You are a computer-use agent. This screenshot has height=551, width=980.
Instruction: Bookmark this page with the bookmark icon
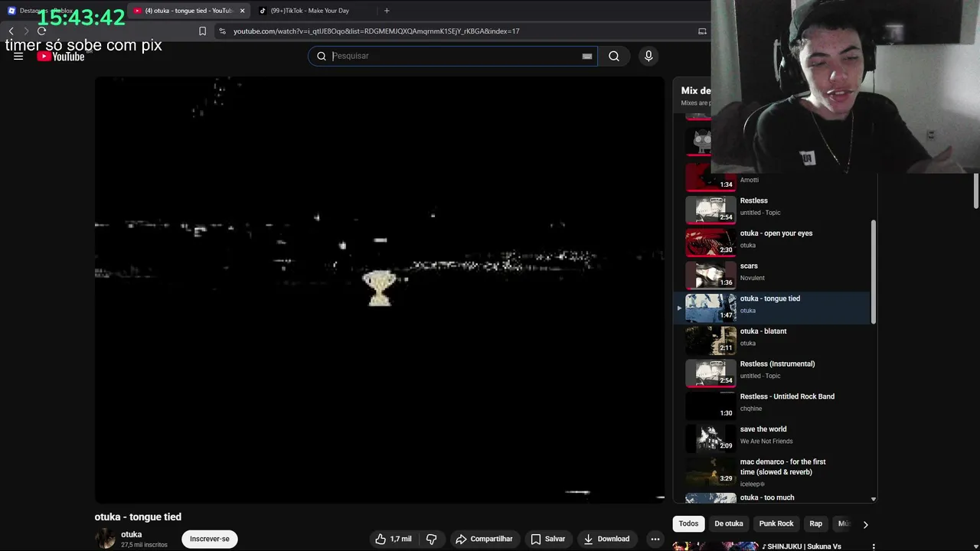(202, 31)
